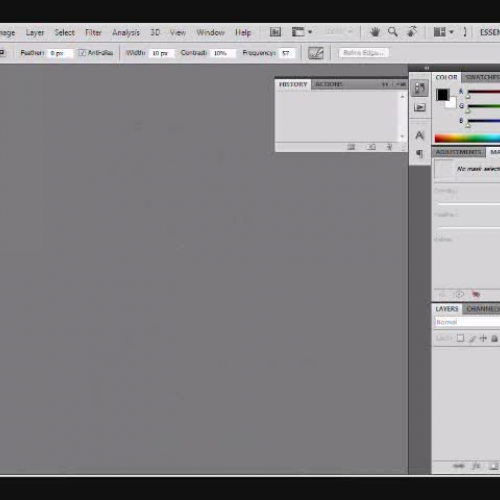The width and height of the screenshot is (500, 500).
Task: Open the Analysis menu
Action: (x=126, y=33)
